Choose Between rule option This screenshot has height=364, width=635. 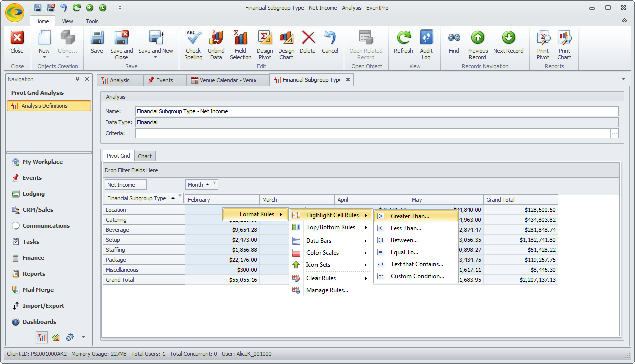(x=416, y=240)
